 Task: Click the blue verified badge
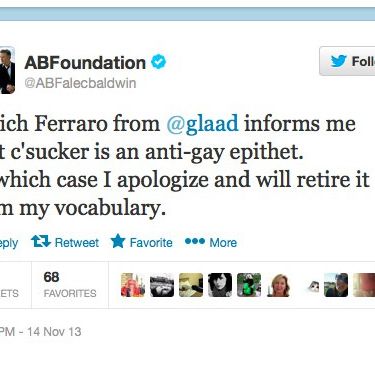(158, 62)
